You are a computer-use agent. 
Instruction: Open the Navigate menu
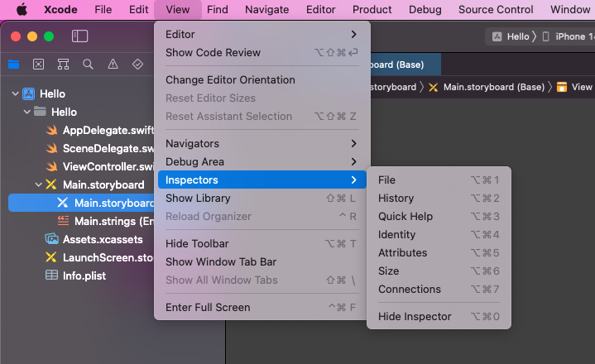pyautogui.click(x=266, y=9)
